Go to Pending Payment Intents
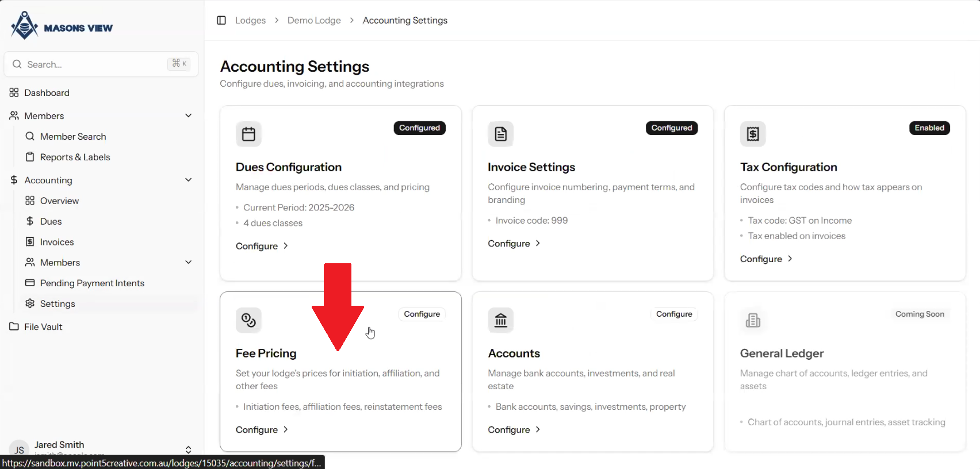The image size is (980, 469). (x=92, y=283)
